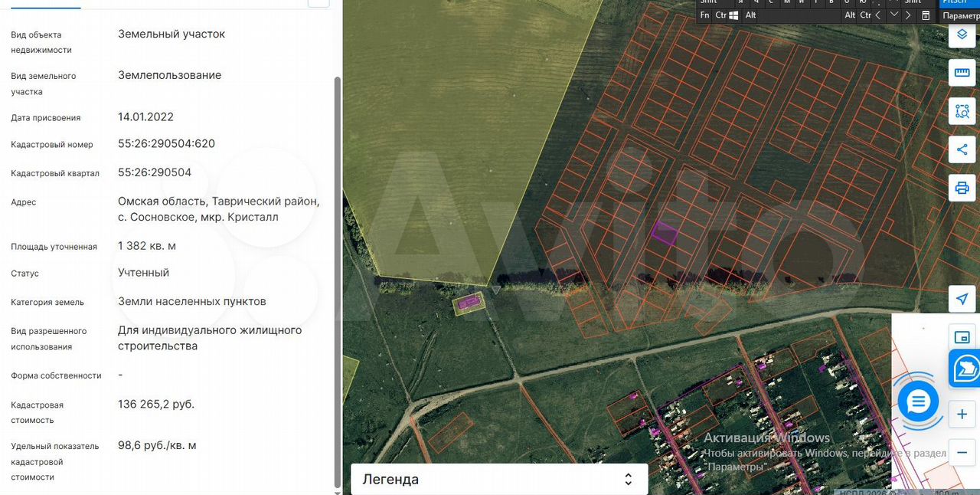The height and width of the screenshot is (495, 980).
Task: Zoom in with the plus button
Action: 962,415
